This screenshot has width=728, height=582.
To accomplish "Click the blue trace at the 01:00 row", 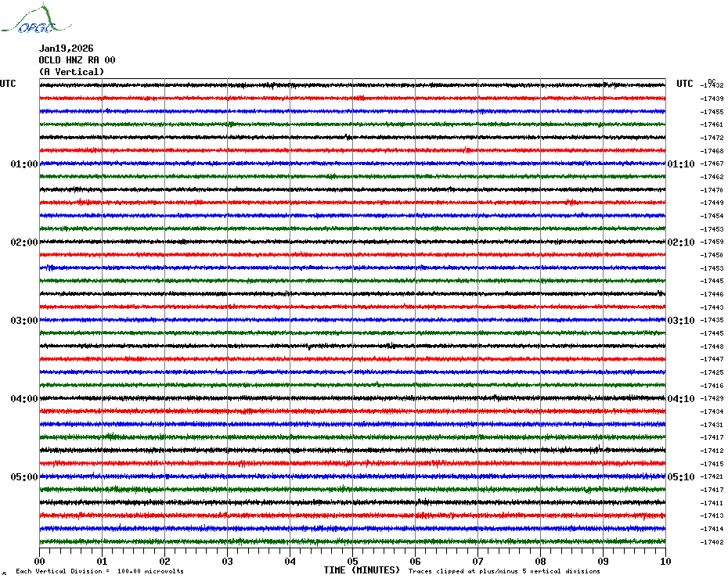I will [352, 163].
